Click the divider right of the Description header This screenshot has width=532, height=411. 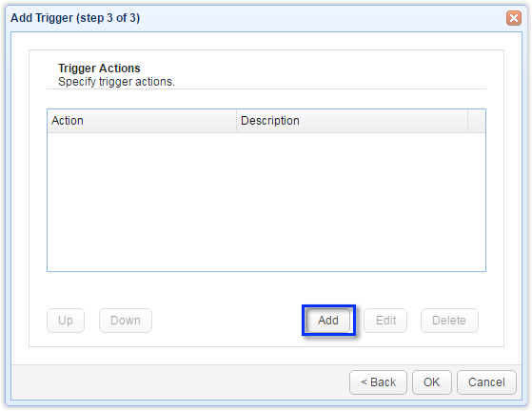(x=467, y=121)
